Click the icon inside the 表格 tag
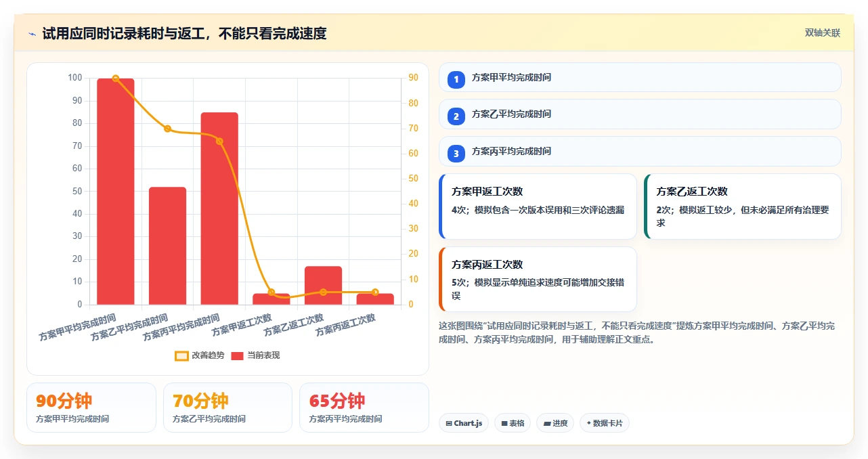Viewport: 868px width, 459px height. (x=504, y=423)
